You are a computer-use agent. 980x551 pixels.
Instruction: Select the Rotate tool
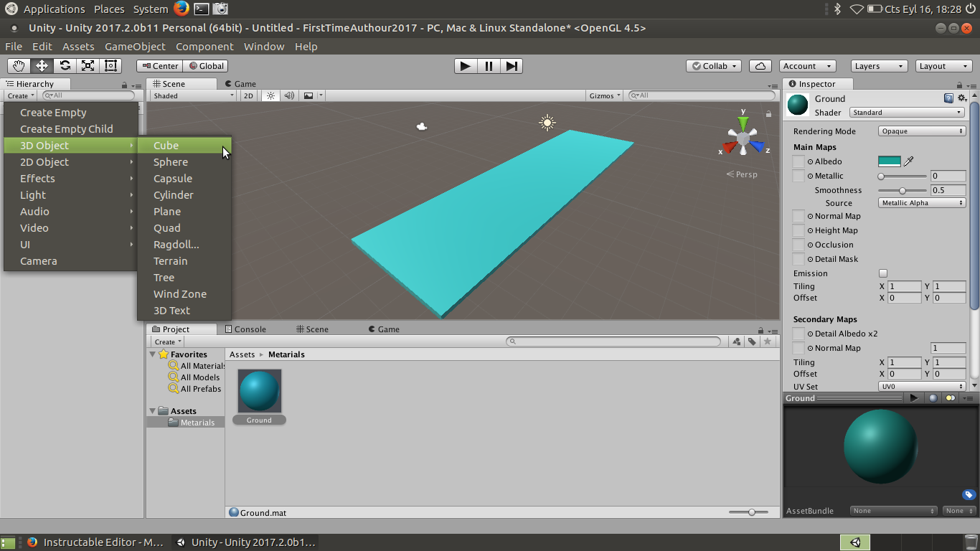click(x=65, y=66)
